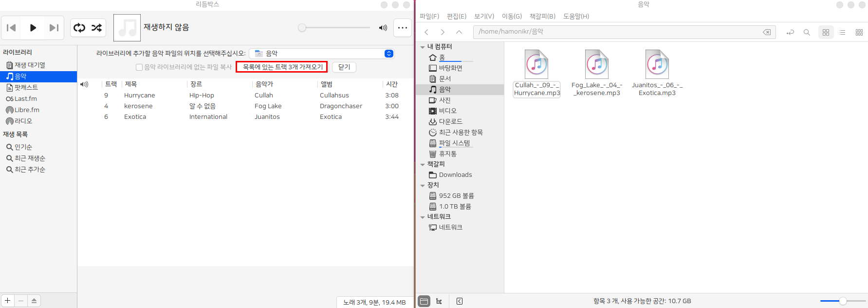868x308 pixels.
Task: Click the volume speaker icon
Action: pyautogui.click(x=383, y=28)
